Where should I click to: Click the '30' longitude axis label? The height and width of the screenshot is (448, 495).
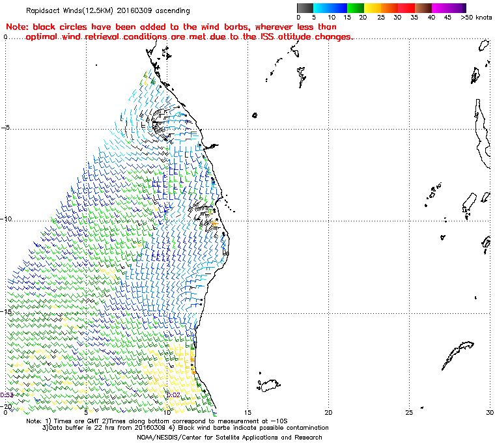click(x=490, y=412)
